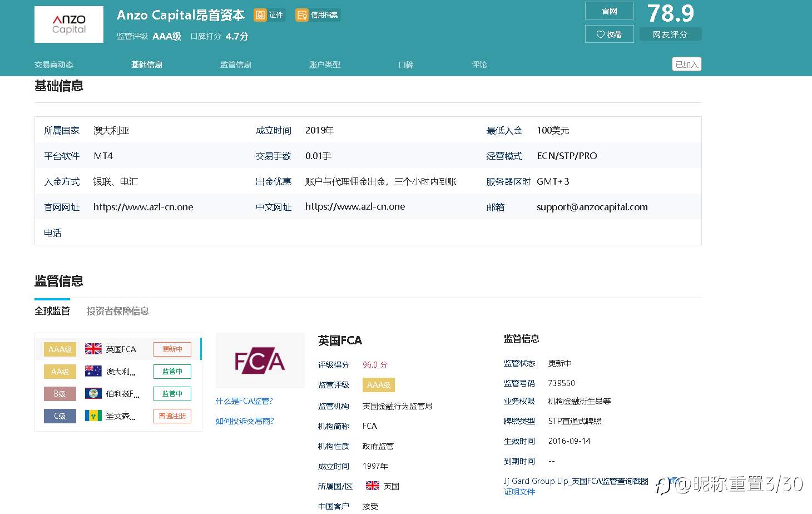Image resolution: width=812 pixels, height=514 pixels.
Task: Go to the 交易商动态 tab
Action: [54, 65]
